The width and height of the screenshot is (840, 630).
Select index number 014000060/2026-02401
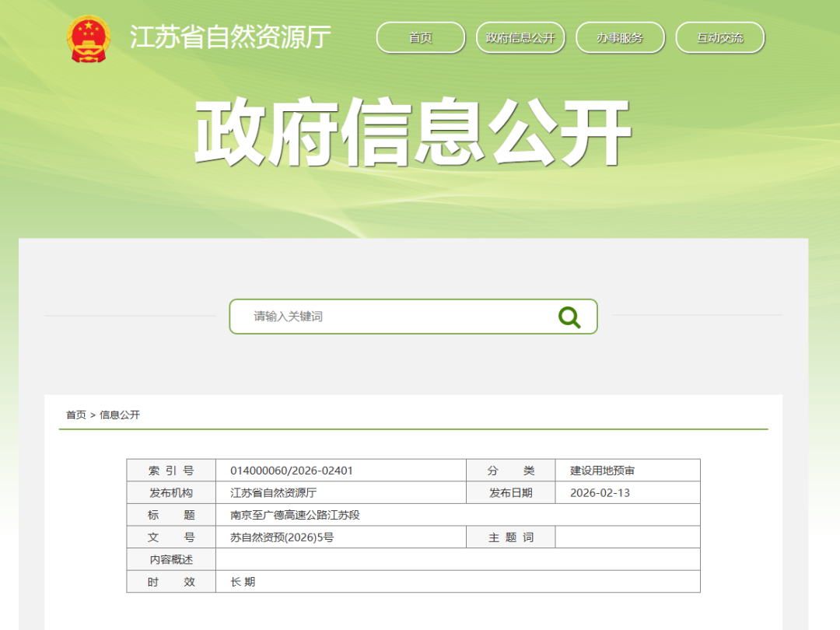(292, 471)
